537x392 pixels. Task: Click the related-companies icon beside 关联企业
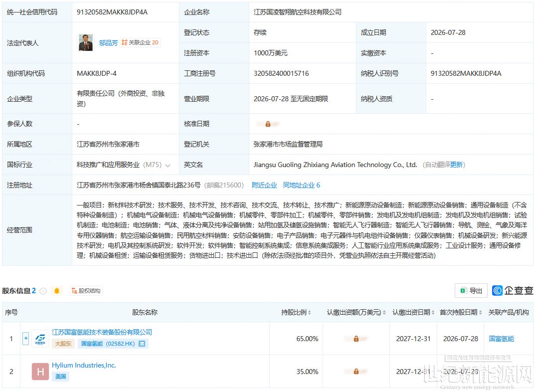pos(124,42)
